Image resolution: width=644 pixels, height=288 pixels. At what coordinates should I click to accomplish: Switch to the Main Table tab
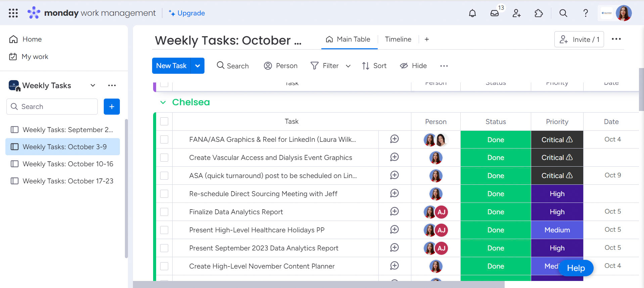pyautogui.click(x=349, y=39)
